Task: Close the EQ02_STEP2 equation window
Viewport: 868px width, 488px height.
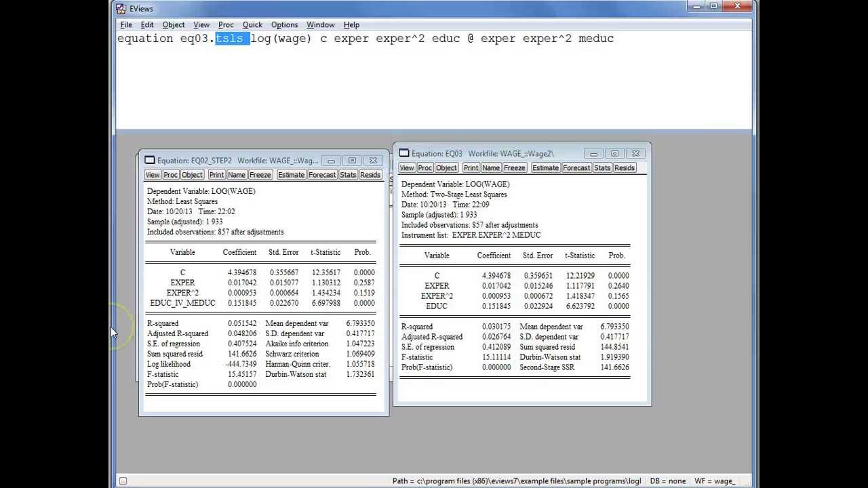Action: (373, 161)
